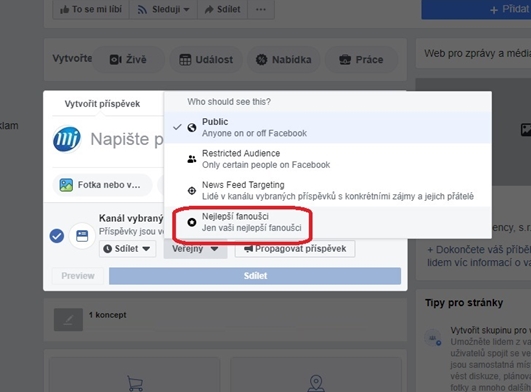Click the top Sdílet share arrow button

coord(222,9)
